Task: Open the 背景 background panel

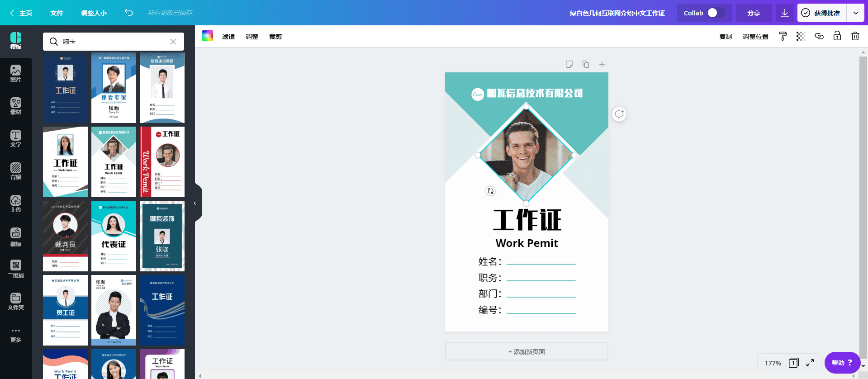Action: point(16,171)
